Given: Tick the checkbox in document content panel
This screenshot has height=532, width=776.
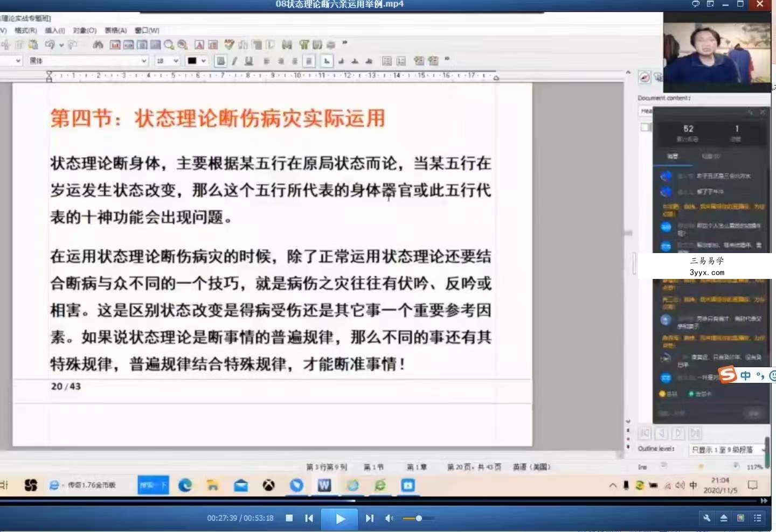Looking at the screenshot, I should pos(646,127).
